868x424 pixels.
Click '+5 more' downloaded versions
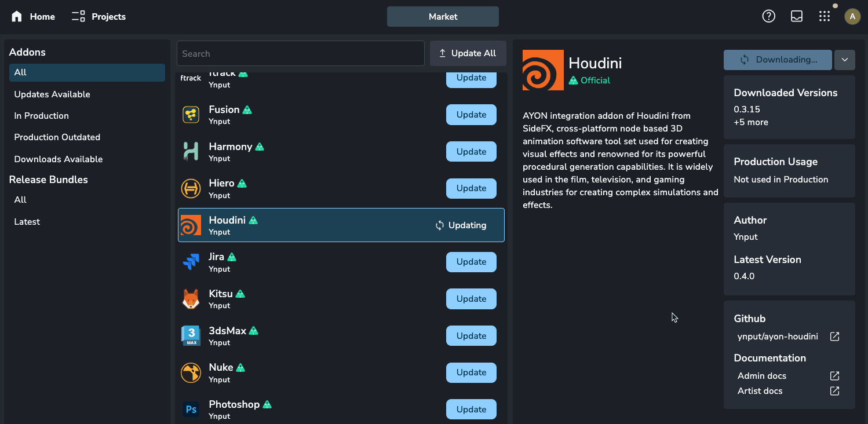pyautogui.click(x=751, y=122)
